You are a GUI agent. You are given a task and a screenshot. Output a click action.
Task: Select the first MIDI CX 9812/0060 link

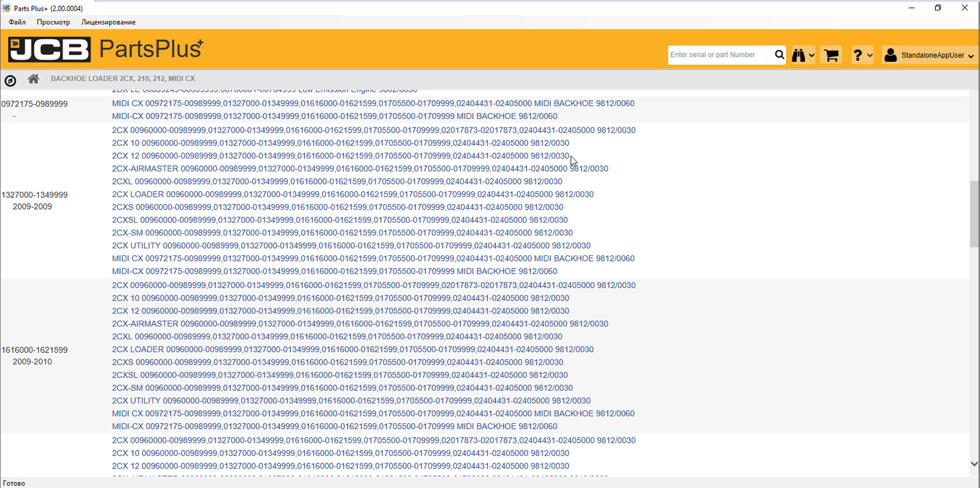(373, 103)
